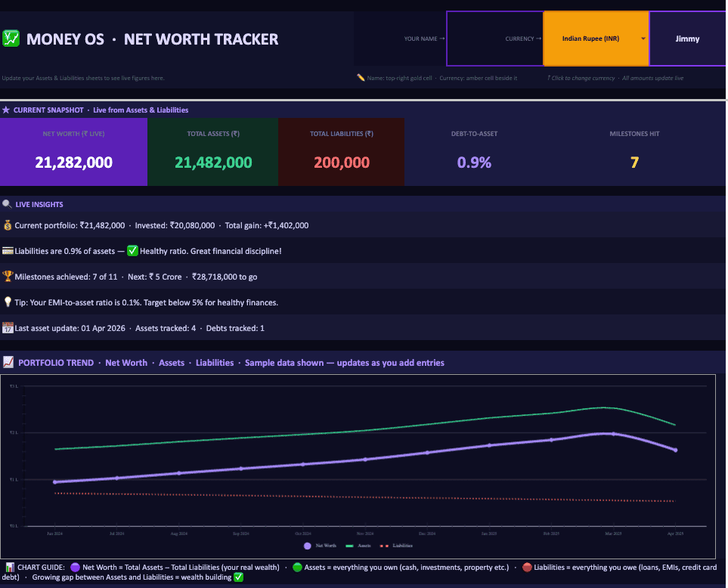
Task: Click the Mar 2025 net worth data point
Action: 613,434
